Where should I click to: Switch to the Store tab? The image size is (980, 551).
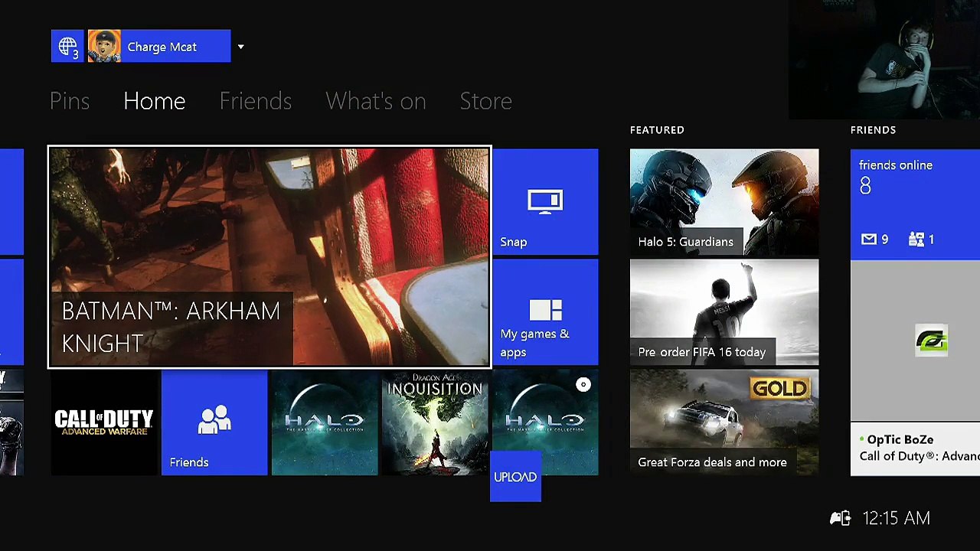click(x=485, y=101)
